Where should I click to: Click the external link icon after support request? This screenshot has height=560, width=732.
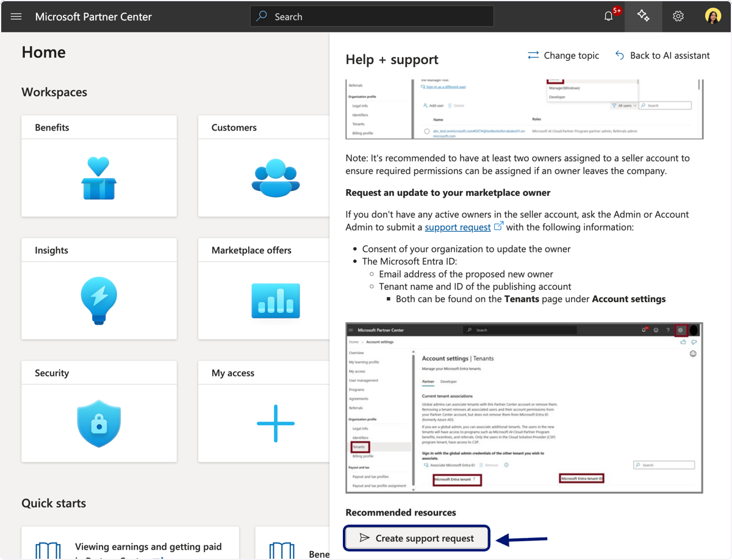pos(498,226)
